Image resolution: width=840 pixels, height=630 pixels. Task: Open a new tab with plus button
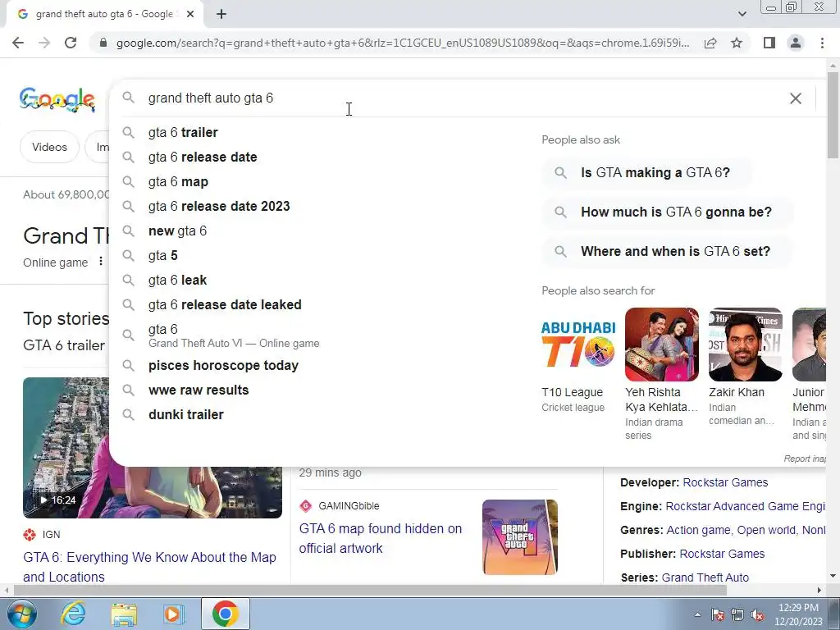tap(221, 15)
